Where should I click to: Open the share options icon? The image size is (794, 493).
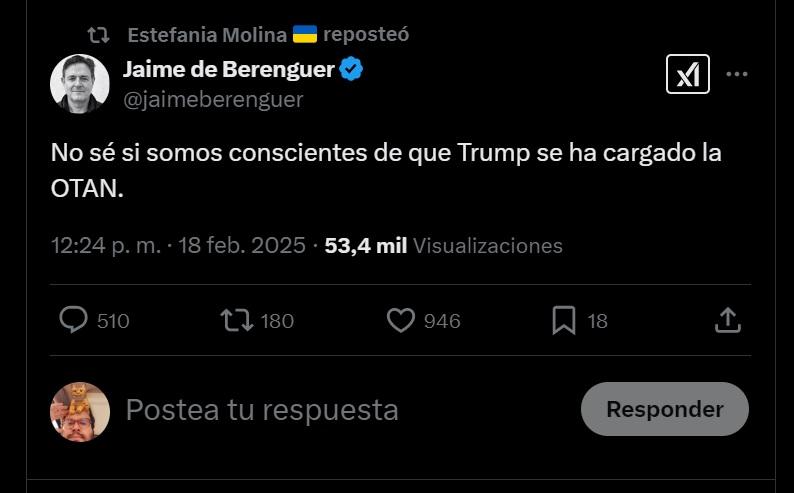point(728,320)
